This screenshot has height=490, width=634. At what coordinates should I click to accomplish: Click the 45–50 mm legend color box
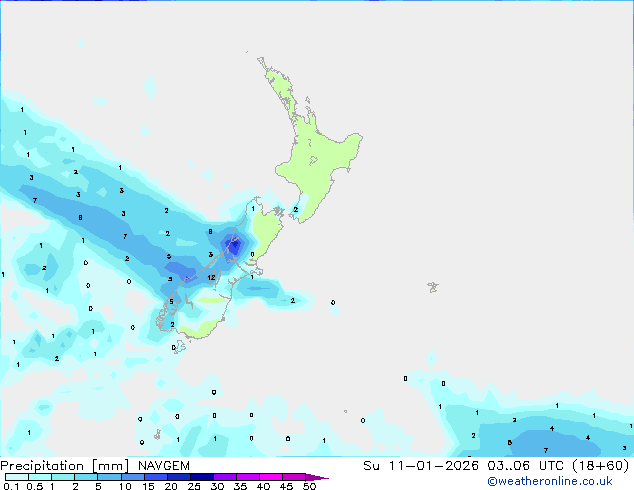(x=294, y=477)
